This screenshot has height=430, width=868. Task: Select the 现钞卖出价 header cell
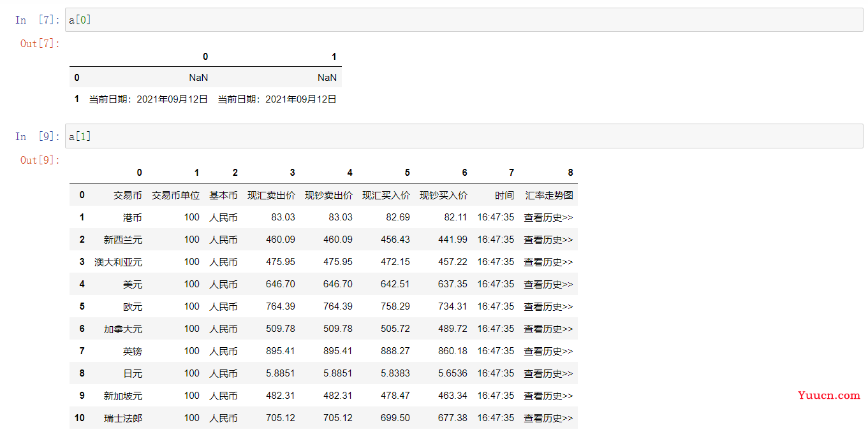coord(328,195)
